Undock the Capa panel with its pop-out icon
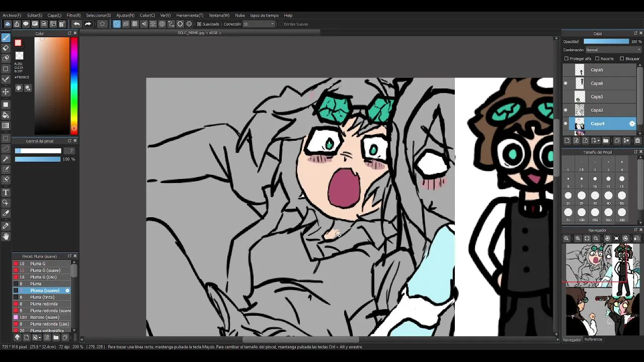Image resolution: width=644 pixels, height=362 pixels. (x=635, y=33)
